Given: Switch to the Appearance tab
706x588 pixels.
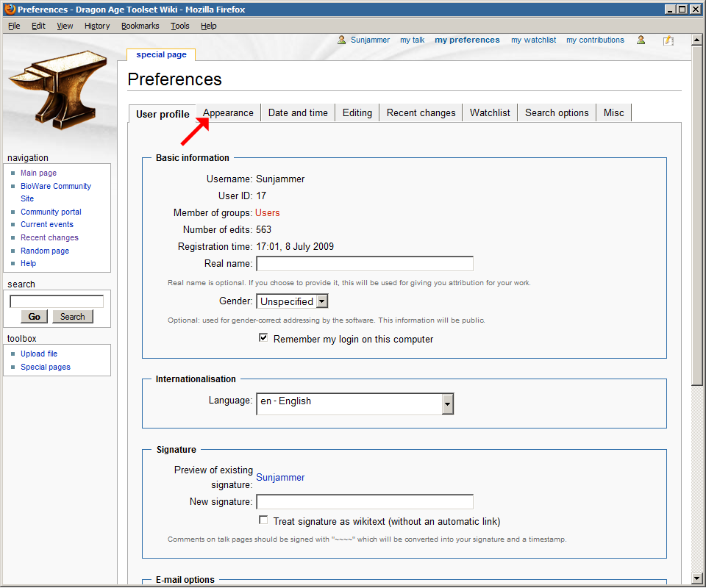Looking at the screenshot, I should coord(228,113).
